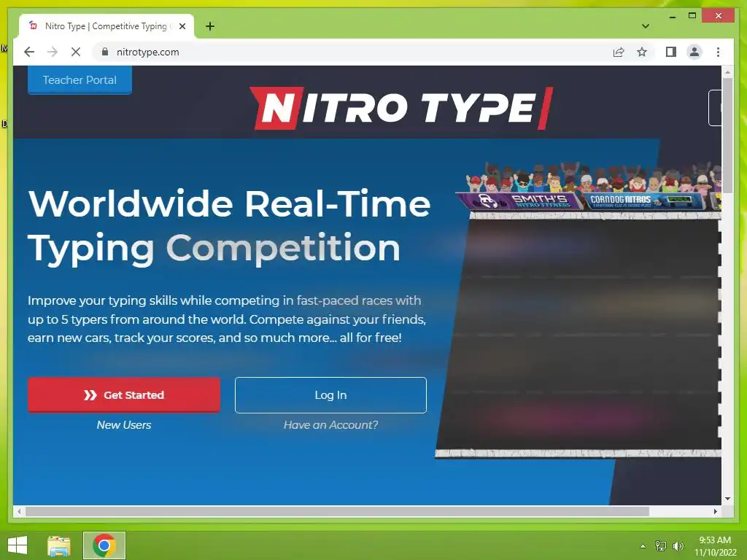Share this page icon in address bar

point(619,52)
